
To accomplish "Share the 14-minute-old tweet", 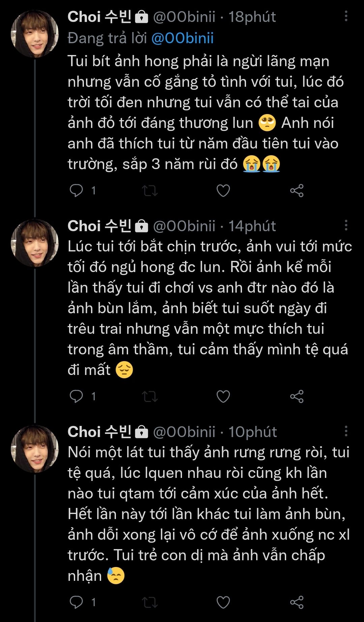I will (297, 396).
